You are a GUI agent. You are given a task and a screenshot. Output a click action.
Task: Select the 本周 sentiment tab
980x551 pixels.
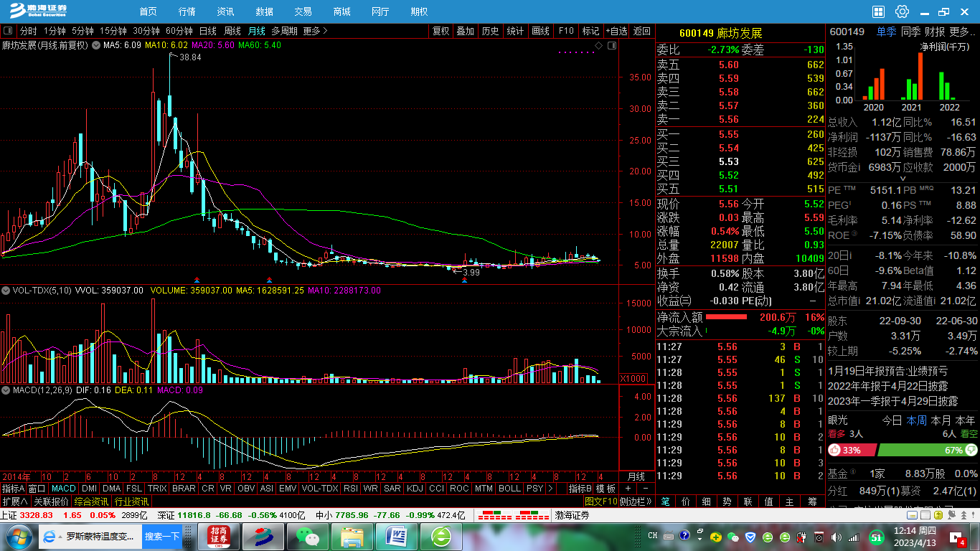coord(916,420)
